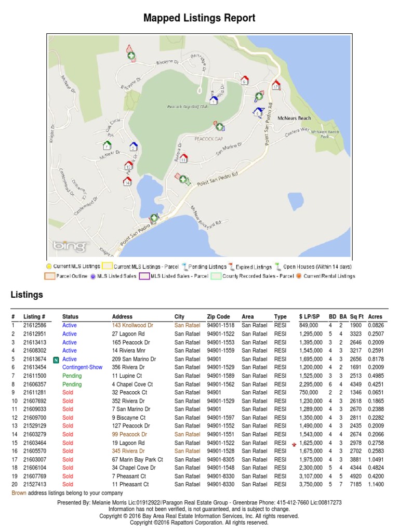Open green plus cluster above Biscayne Dr
399x532 pixels.
point(131,56)
